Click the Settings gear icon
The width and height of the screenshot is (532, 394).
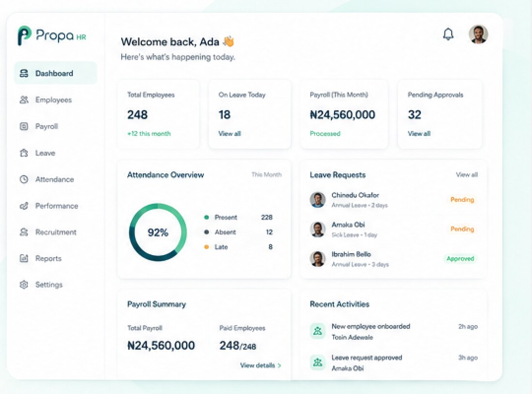pos(24,284)
